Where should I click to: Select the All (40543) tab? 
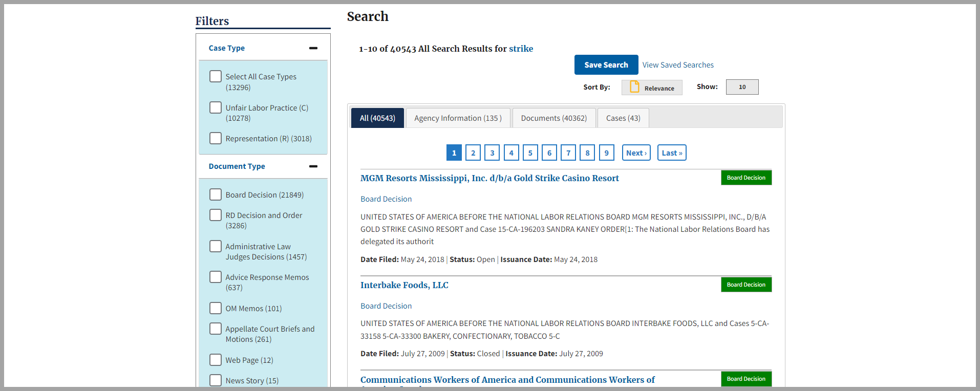(x=377, y=118)
